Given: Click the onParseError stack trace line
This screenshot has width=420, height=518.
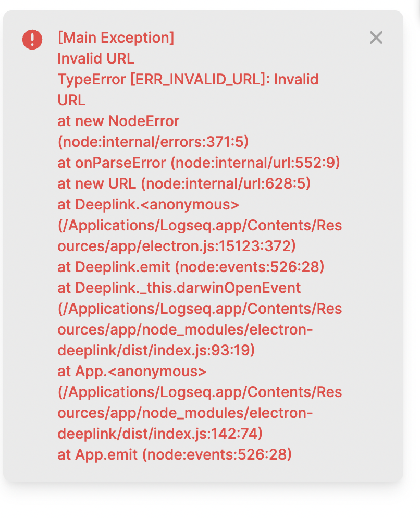Looking at the screenshot, I should click(x=199, y=163).
